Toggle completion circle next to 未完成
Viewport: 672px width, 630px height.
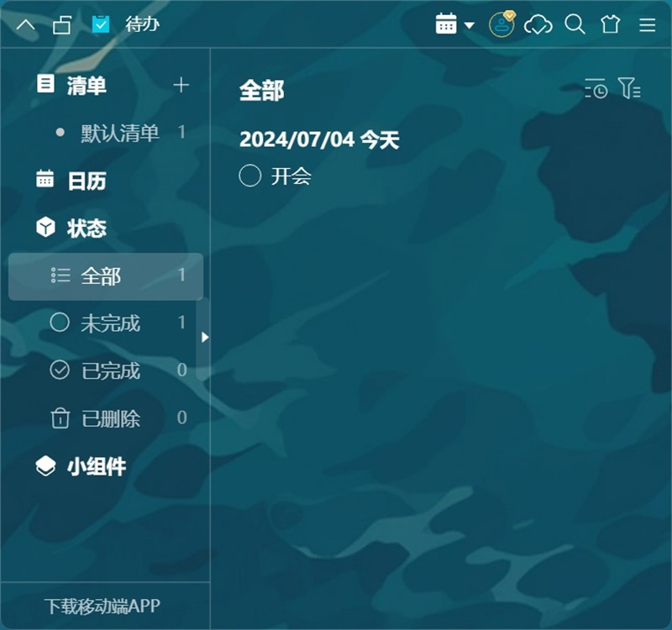coord(60,323)
